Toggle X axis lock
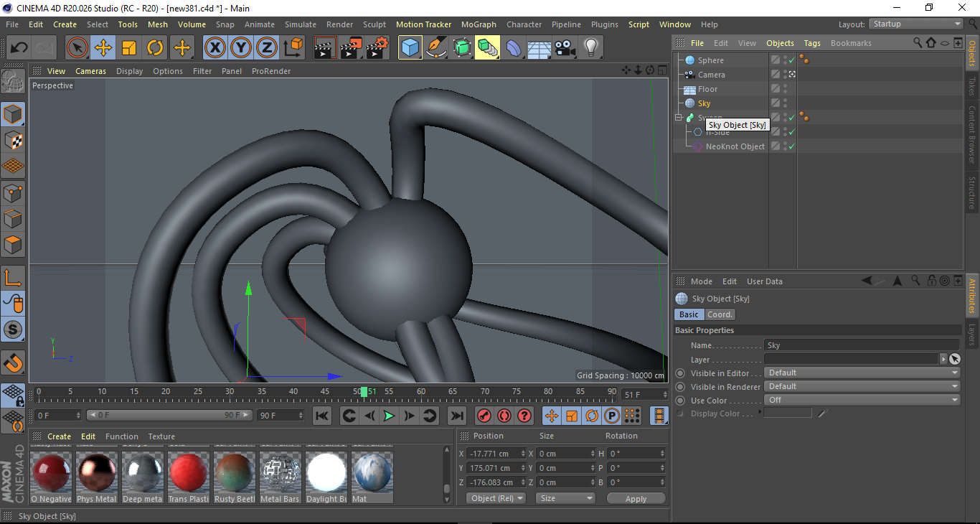980x524 pixels. (x=215, y=48)
